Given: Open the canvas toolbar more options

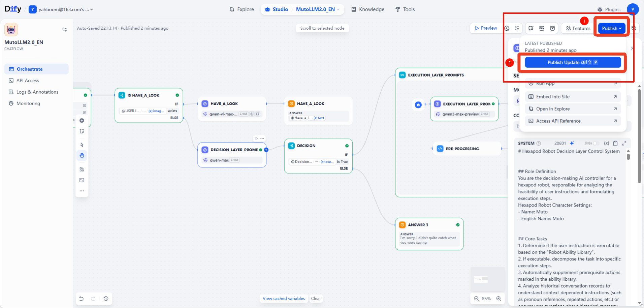Looking at the screenshot, I should pos(82,191).
